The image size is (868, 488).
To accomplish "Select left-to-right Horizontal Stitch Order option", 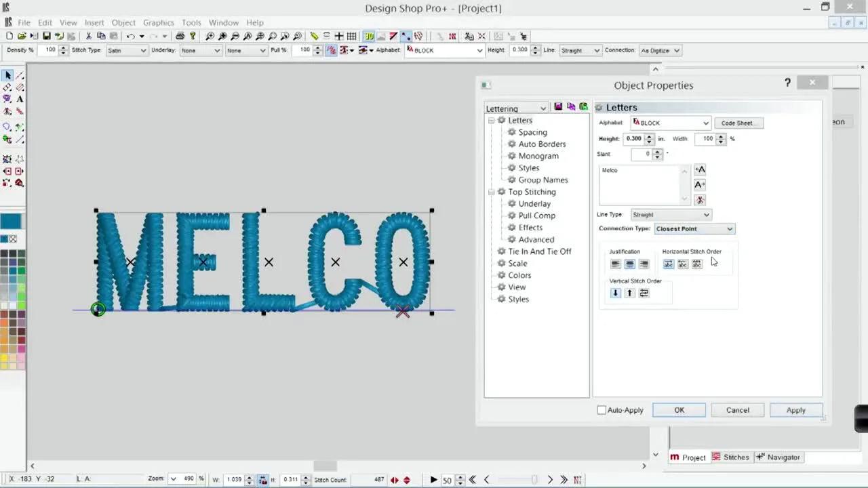I will point(669,264).
